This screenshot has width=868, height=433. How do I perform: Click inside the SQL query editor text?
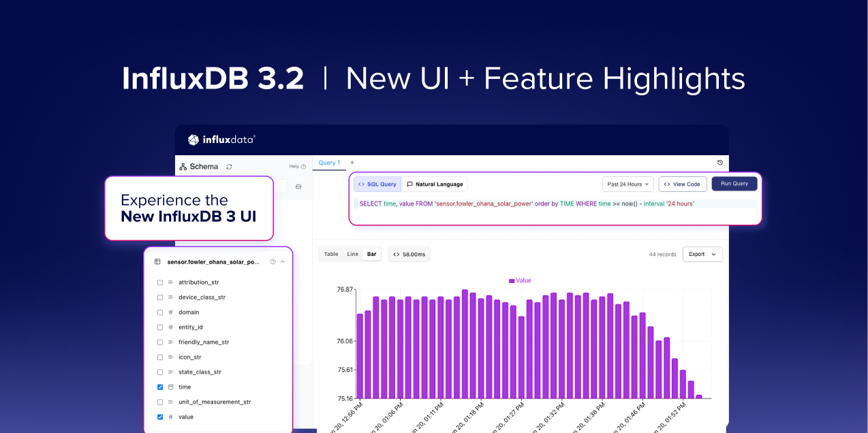pyautogui.click(x=527, y=204)
